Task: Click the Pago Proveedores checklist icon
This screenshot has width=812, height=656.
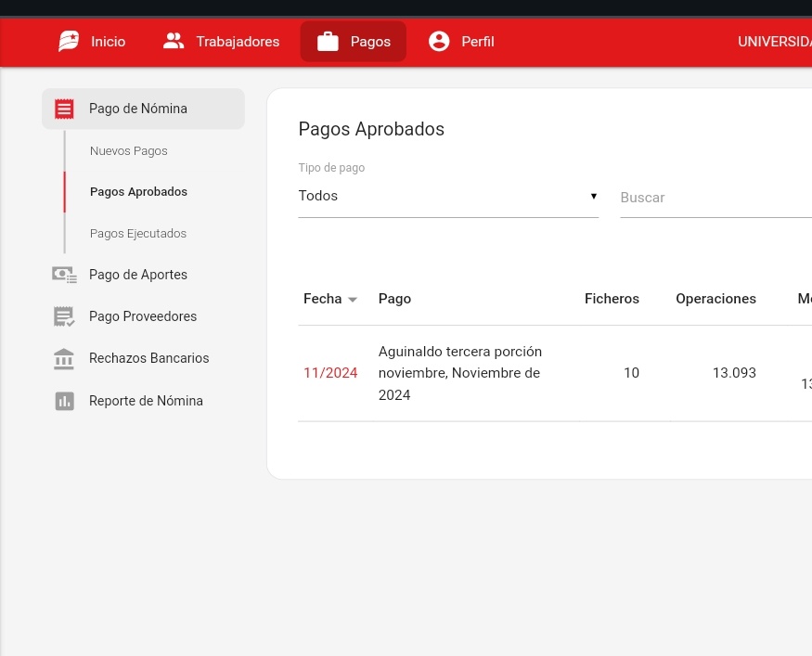Action: click(x=64, y=316)
